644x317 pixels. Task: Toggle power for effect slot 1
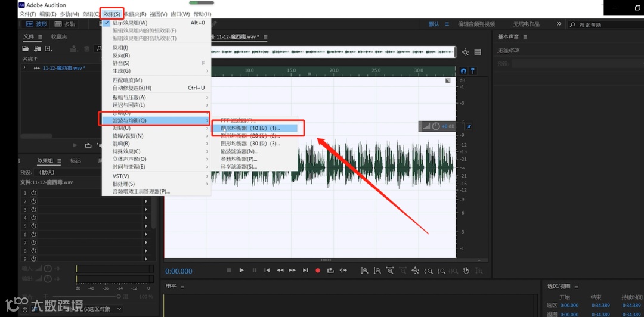coord(33,193)
